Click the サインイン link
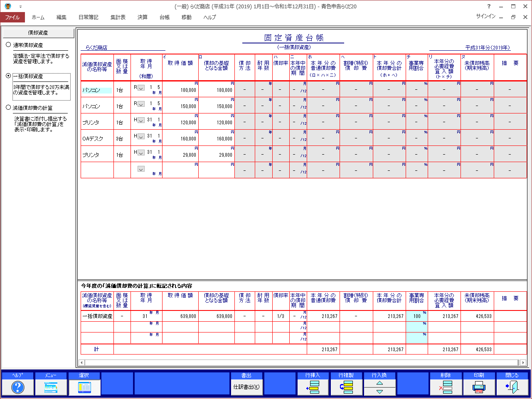 pyautogui.click(x=485, y=16)
